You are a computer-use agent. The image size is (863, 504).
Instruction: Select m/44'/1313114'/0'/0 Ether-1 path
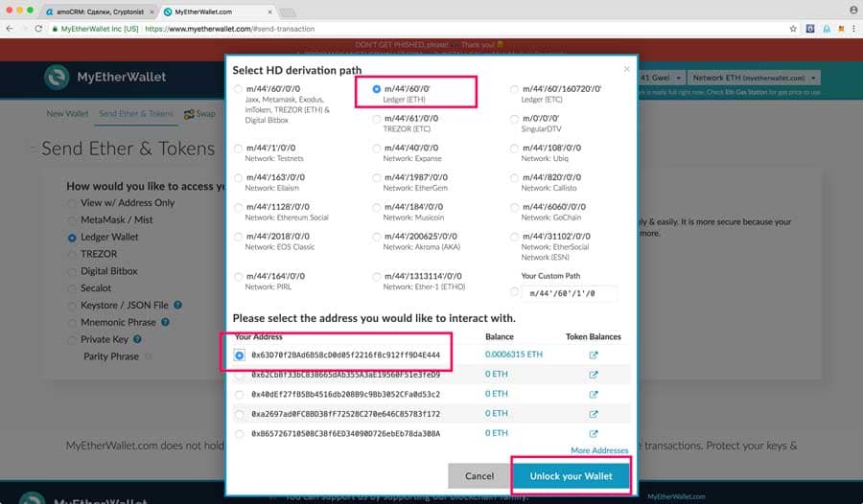377,276
